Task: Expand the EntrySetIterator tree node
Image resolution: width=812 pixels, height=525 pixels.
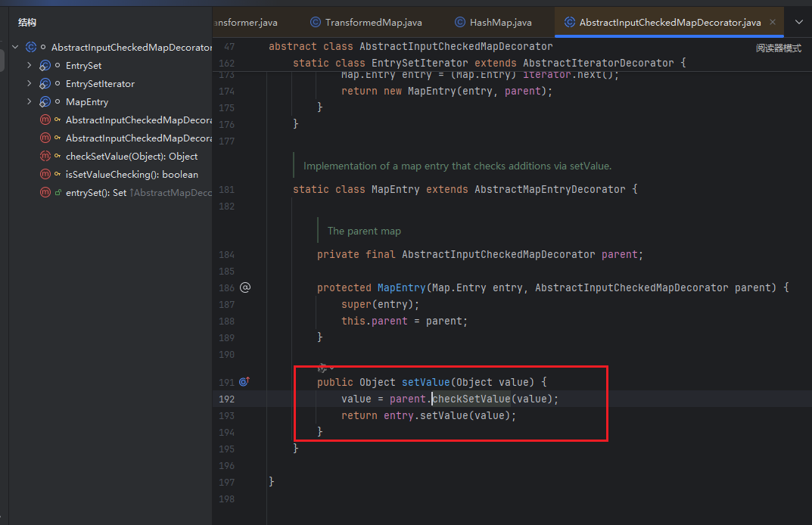Action: pyautogui.click(x=30, y=84)
